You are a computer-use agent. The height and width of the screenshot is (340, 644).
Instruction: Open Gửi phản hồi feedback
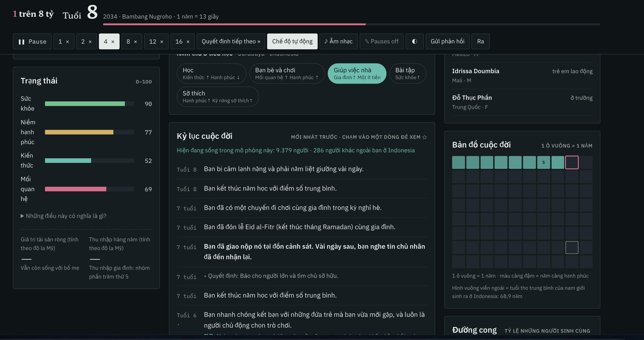(x=448, y=42)
